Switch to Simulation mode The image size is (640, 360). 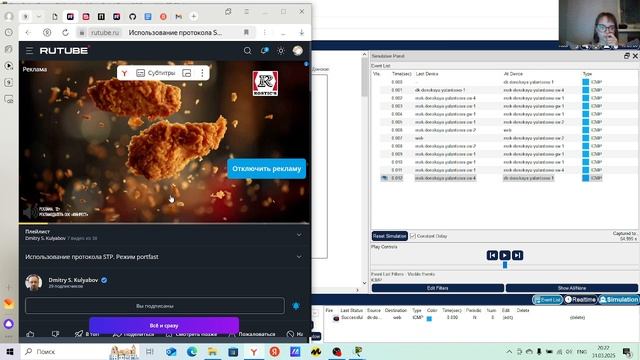[618, 300]
